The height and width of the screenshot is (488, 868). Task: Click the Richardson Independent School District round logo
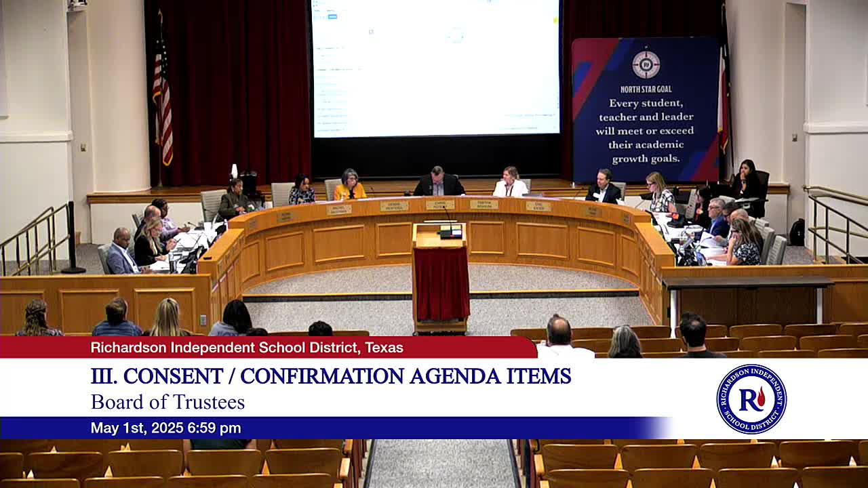pyautogui.click(x=751, y=399)
